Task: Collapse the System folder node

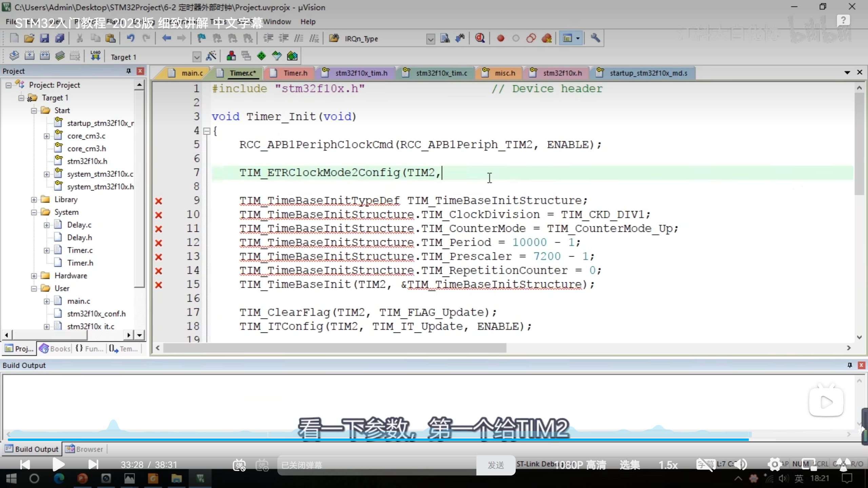Action: [34, 212]
